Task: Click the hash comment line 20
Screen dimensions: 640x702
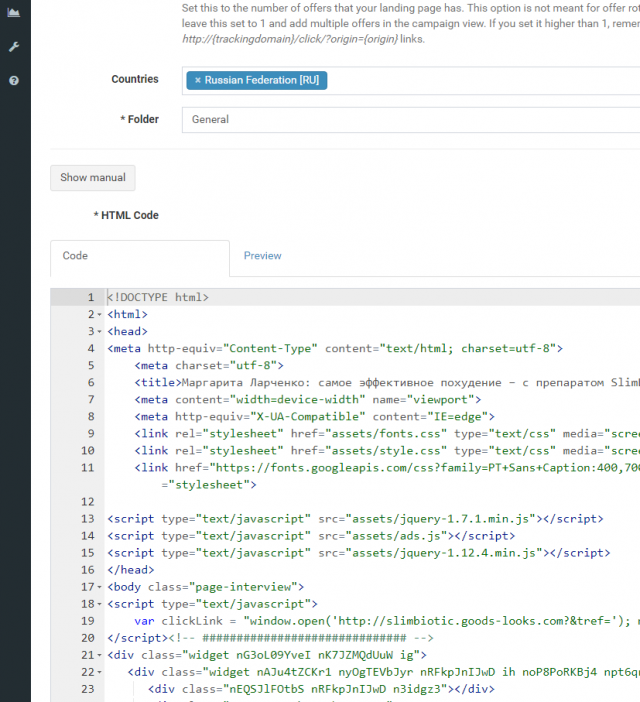Action: point(270,638)
